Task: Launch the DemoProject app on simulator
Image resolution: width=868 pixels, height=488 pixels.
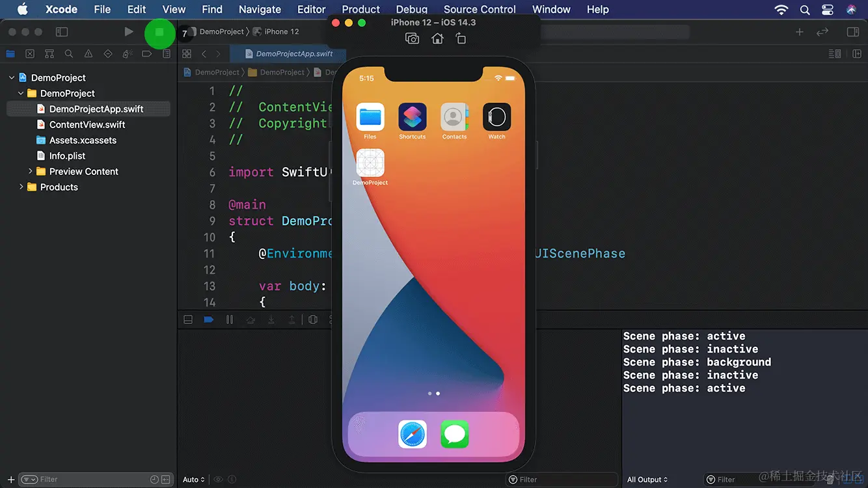Action: coord(370,163)
